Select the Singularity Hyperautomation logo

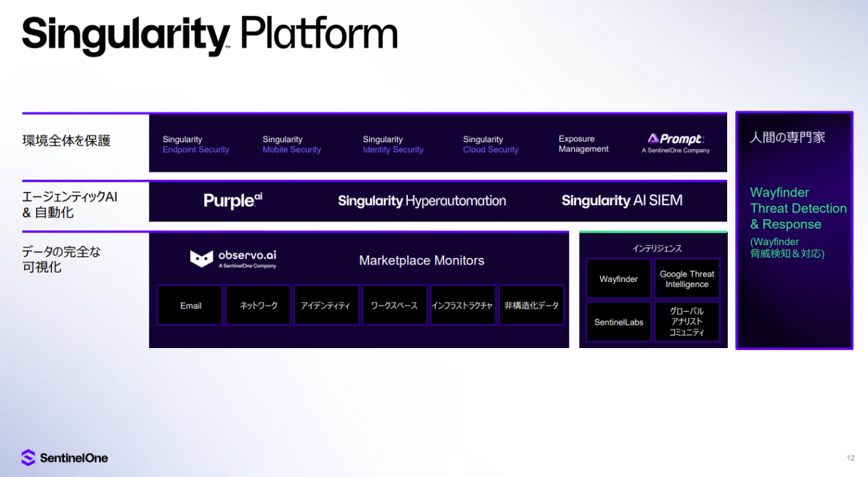point(421,201)
